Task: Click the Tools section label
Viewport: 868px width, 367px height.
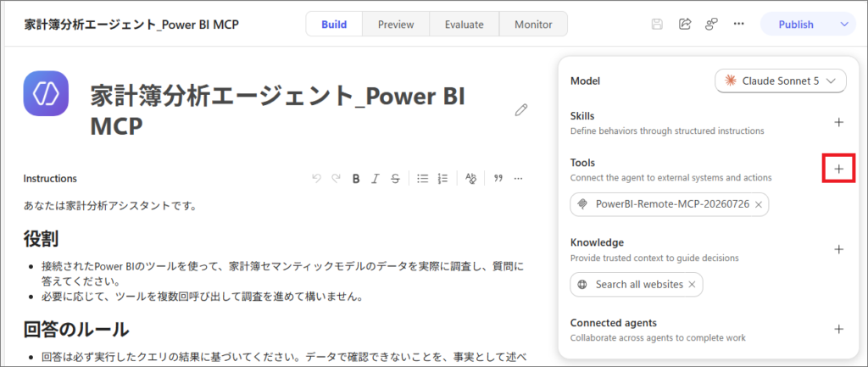Action: [x=582, y=163]
